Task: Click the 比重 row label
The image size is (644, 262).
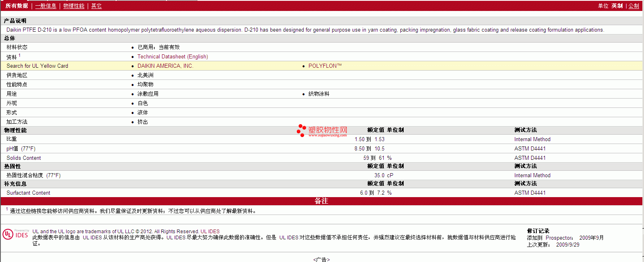Action: (12, 139)
